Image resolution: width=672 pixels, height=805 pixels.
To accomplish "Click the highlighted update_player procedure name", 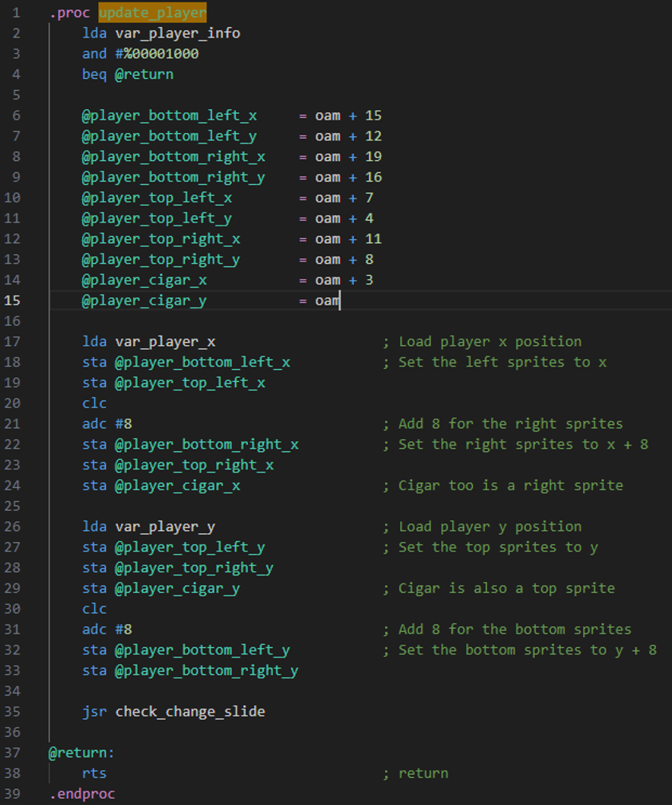I will click(152, 13).
